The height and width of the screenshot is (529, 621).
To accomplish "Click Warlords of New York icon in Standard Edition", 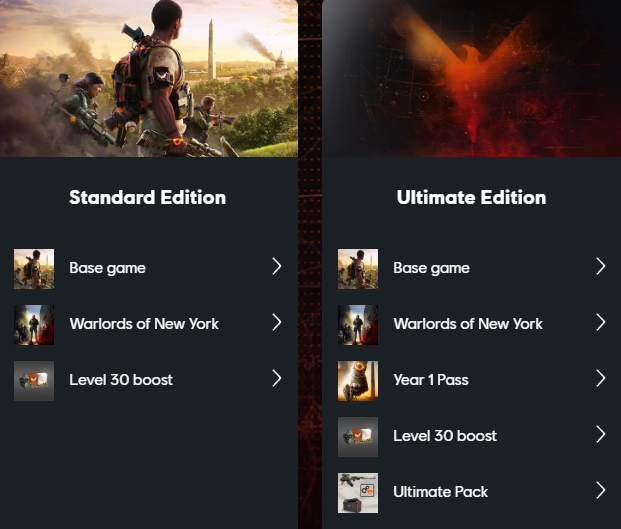I will [34, 325].
